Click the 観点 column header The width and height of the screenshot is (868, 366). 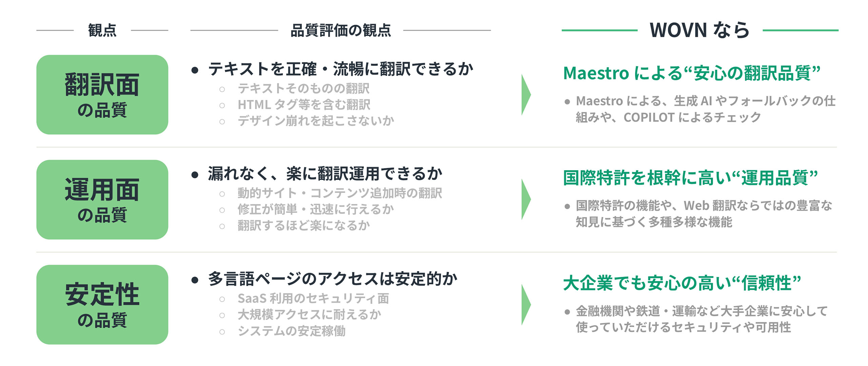pos(102,30)
